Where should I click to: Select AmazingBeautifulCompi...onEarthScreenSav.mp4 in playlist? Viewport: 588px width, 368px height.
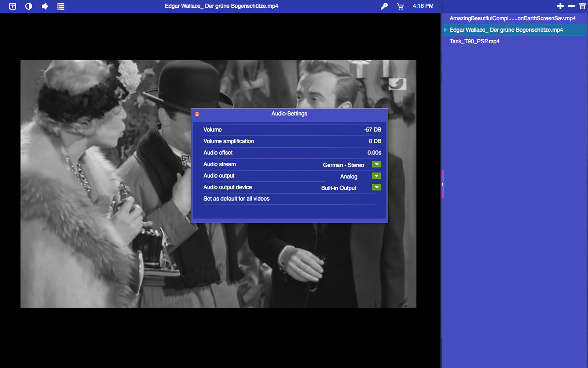514,18
